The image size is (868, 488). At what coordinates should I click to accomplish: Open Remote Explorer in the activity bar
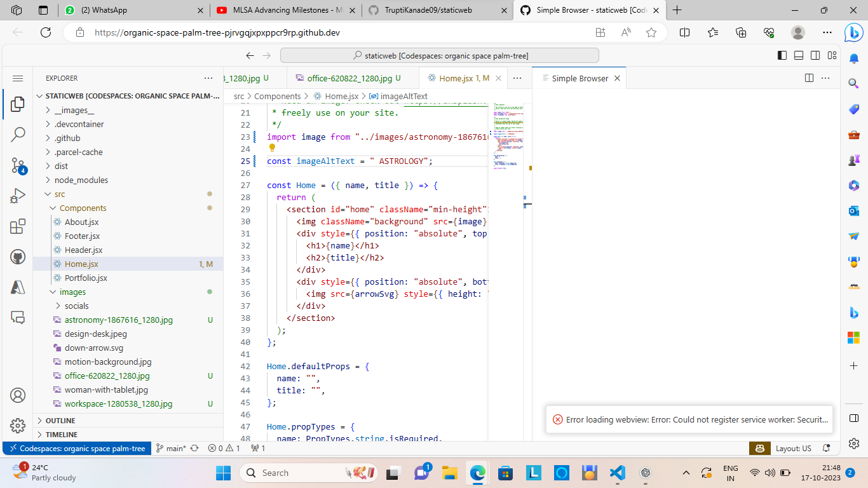click(17, 316)
